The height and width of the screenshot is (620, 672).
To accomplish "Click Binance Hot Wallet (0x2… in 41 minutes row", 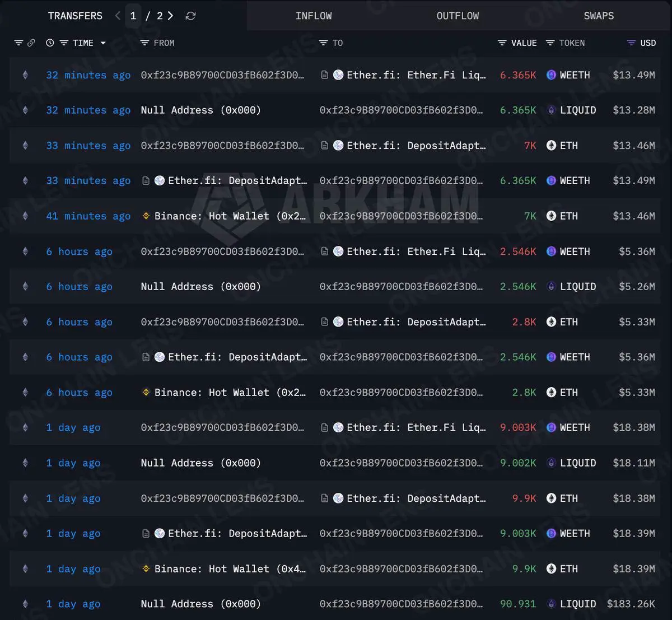I will (230, 216).
